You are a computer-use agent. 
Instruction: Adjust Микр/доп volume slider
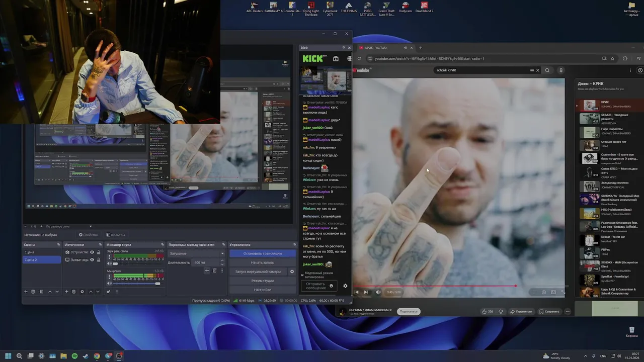coord(137,284)
